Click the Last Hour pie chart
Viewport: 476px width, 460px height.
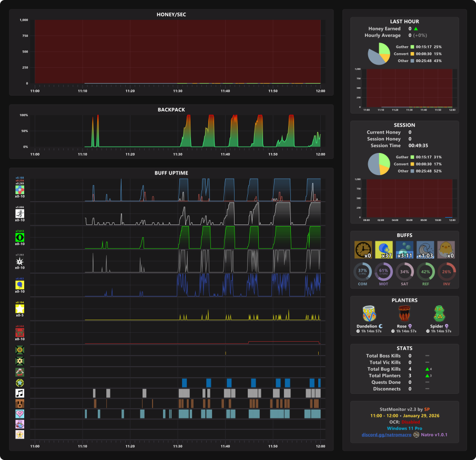379,54
